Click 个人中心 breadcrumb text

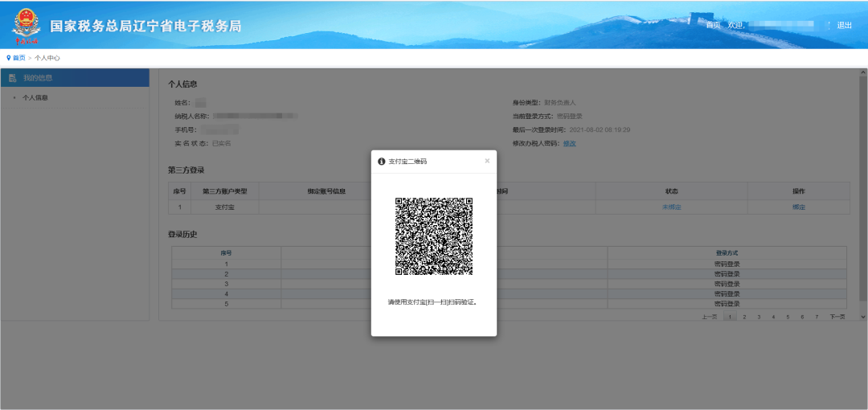coord(47,58)
